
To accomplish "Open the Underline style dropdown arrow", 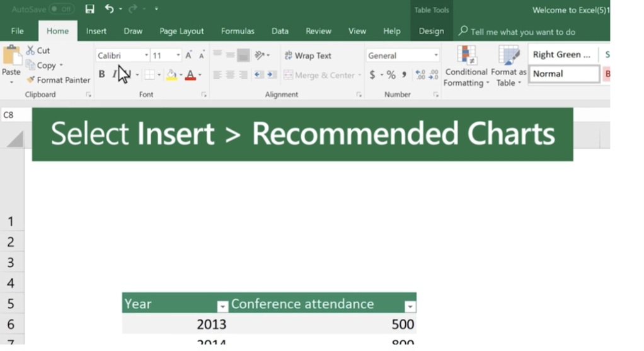I will pos(137,75).
